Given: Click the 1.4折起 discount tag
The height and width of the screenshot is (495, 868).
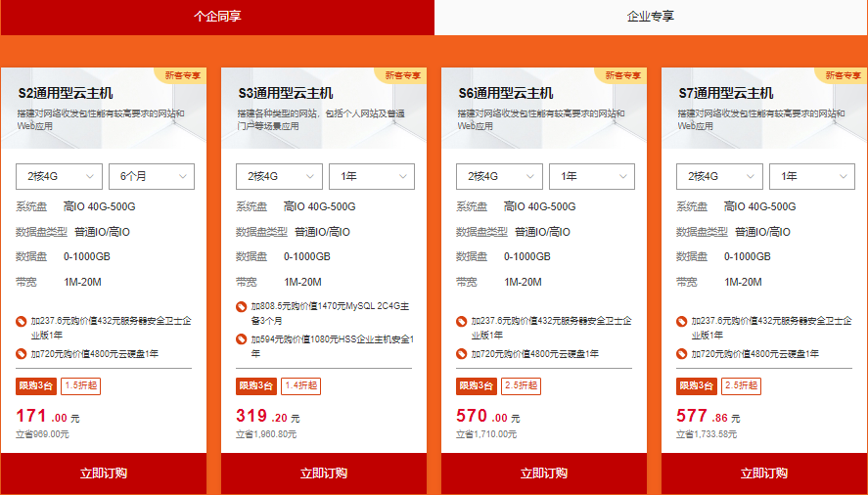Looking at the screenshot, I should [301, 385].
